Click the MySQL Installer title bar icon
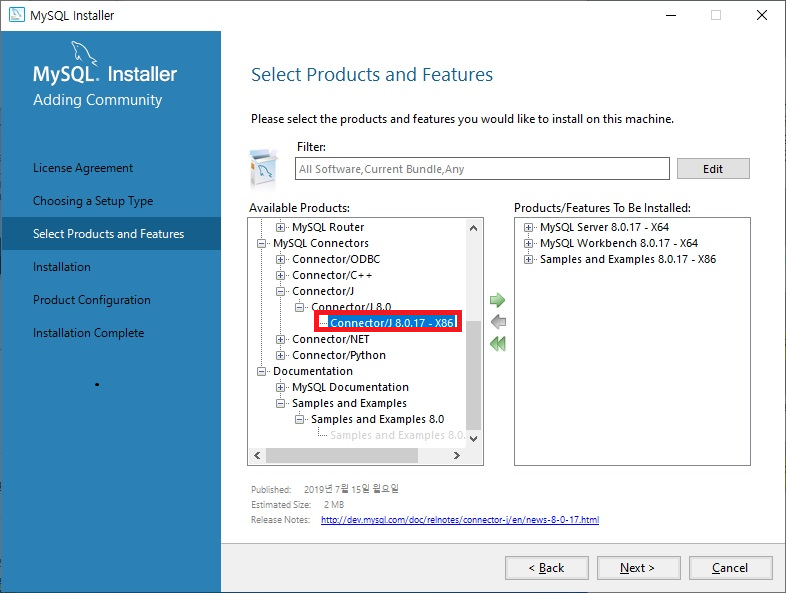 coord(17,15)
